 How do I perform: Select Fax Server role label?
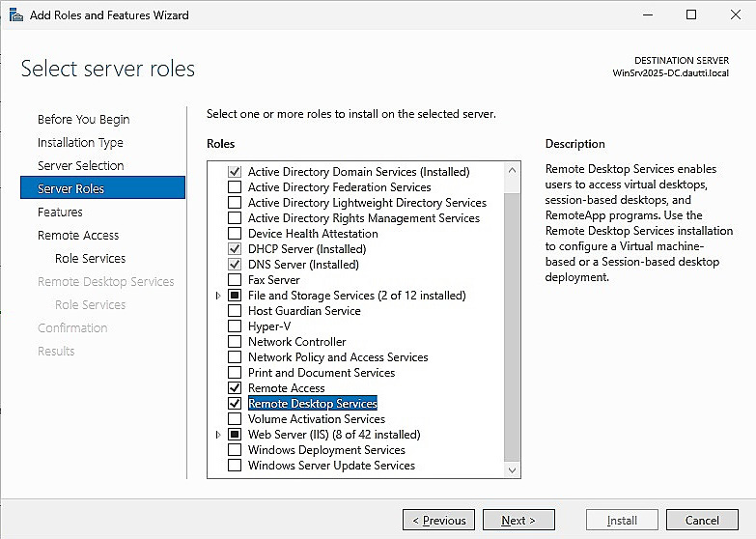click(x=274, y=280)
